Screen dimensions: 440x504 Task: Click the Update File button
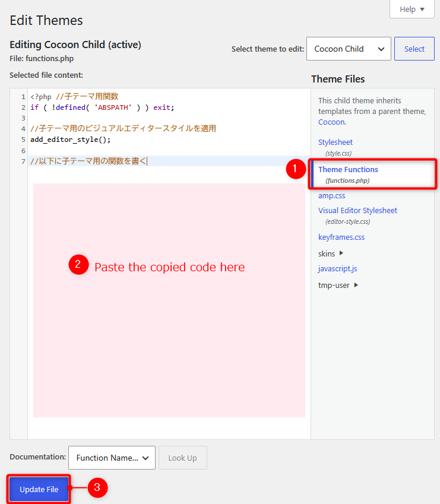39,489
